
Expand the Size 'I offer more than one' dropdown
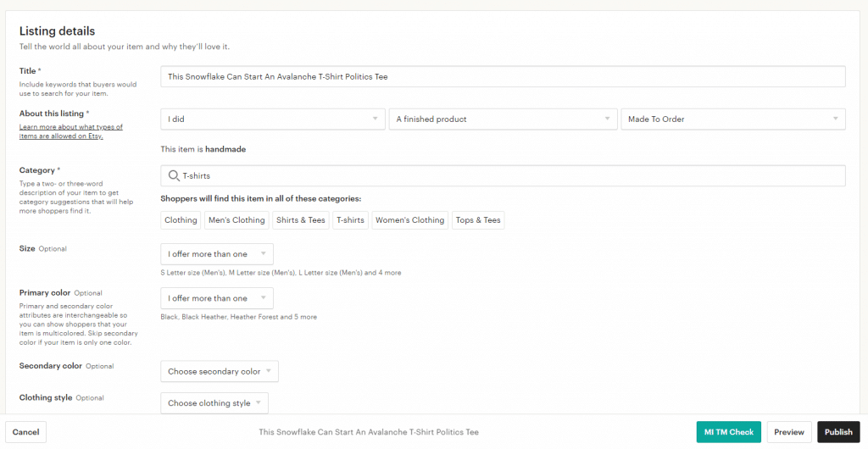point(217,254)
